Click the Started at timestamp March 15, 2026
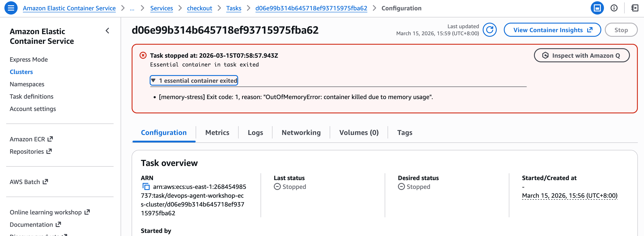This screenshot has width=644, height=236. coord(569,195)
